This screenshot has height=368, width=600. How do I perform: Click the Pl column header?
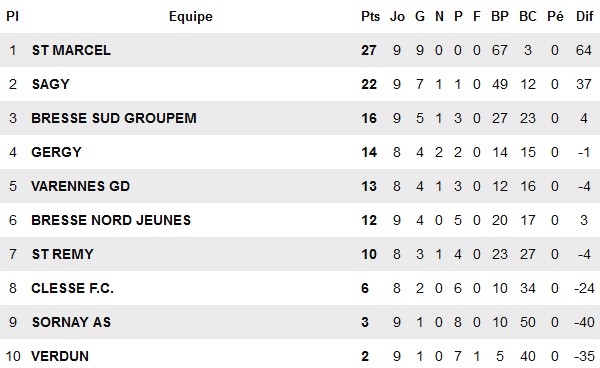(x=12, y=16)
